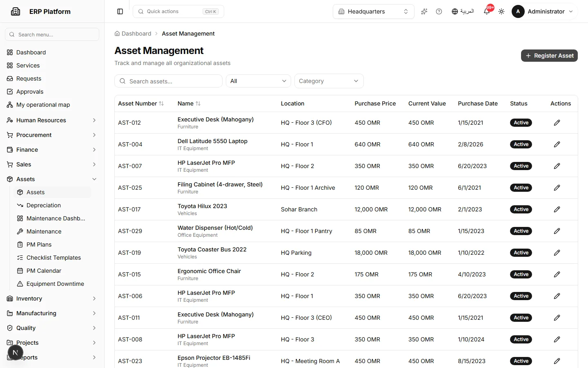Image resolution: width=588 pixels, height=368 pixels.
Task: Sort table by Name column
Action: click(x=189, y=103)
